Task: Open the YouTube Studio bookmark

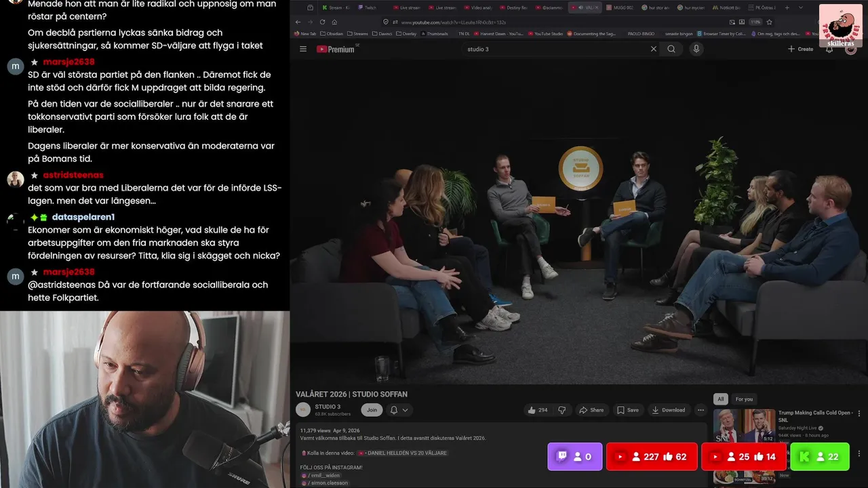Action: click(x=545, y=33)
